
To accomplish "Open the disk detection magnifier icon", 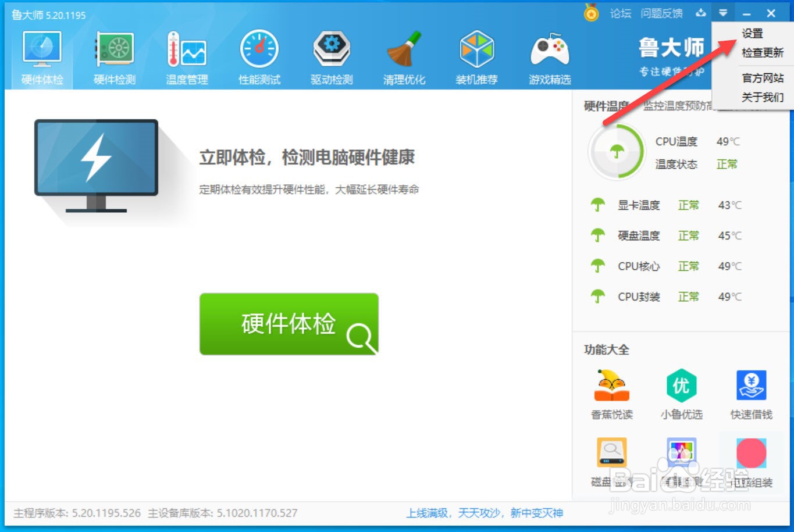I will [x=612, y=452].
